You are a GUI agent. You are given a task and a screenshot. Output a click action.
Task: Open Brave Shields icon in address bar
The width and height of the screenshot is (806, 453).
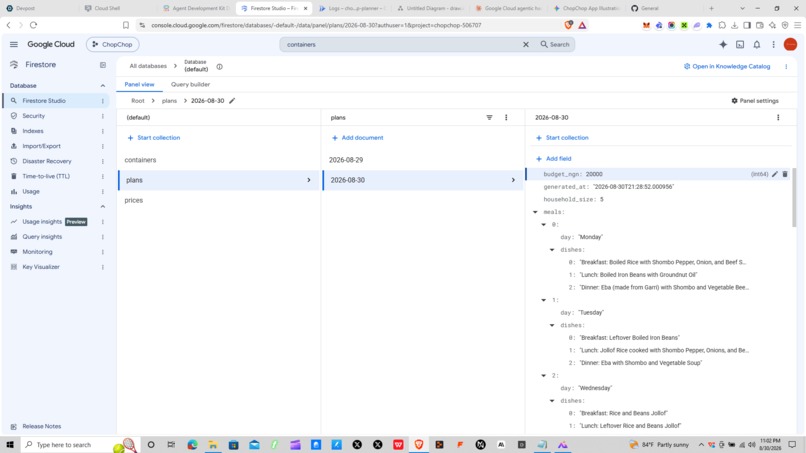pyautogui.click(x=569, y=25)
